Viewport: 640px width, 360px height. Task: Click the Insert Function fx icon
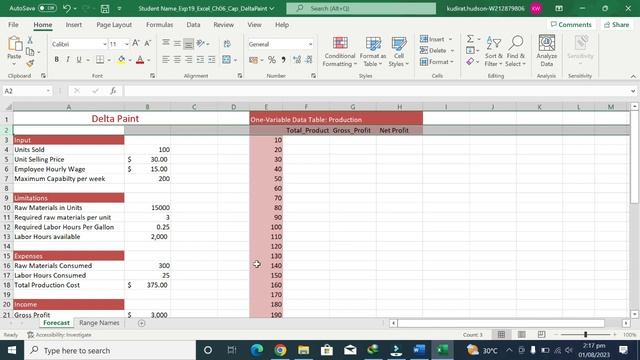113,91
